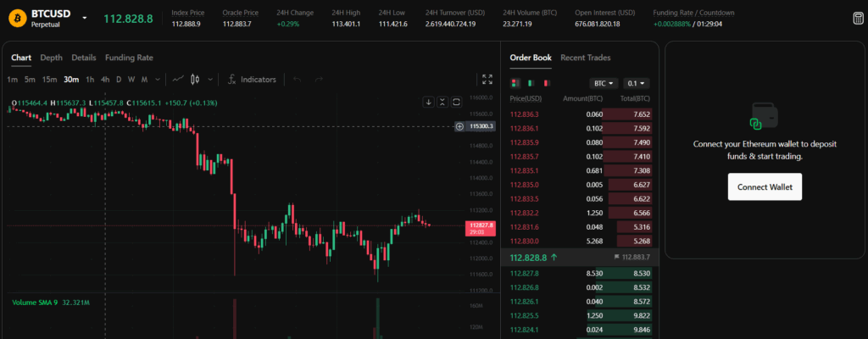
Task: Select the 1h timeframe
Action: click(x=90, y=80)
